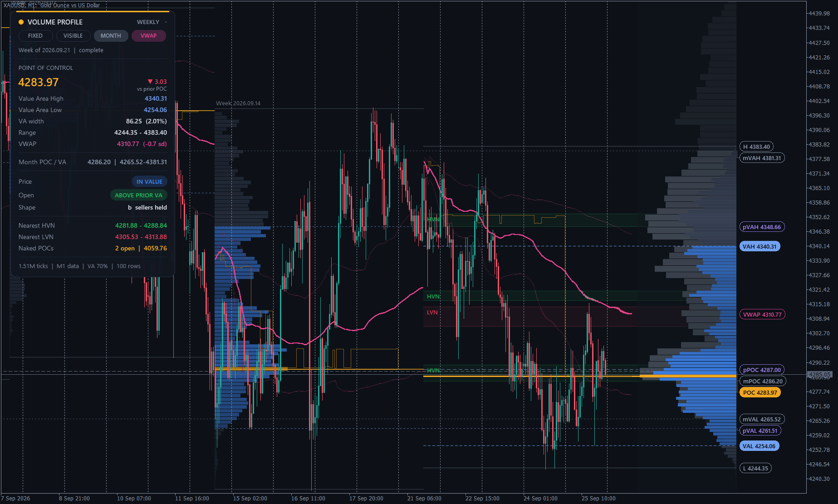This screenshot has width=838, height=504.
Task: Click the XAUUSD H1 chart title text
Action: (x=52, y=5)
